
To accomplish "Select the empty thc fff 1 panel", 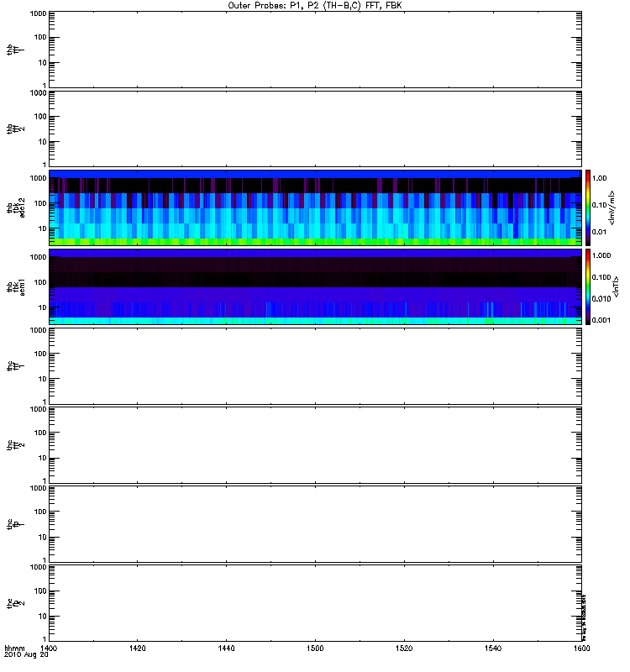I will tap(315, 366).
